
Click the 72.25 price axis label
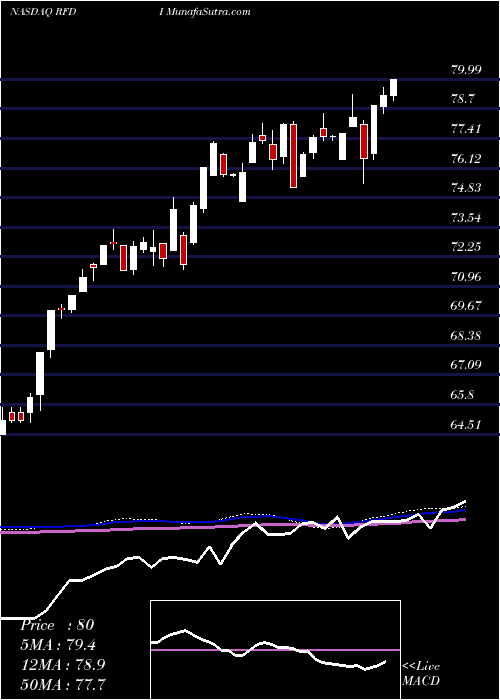click(467, 247)
